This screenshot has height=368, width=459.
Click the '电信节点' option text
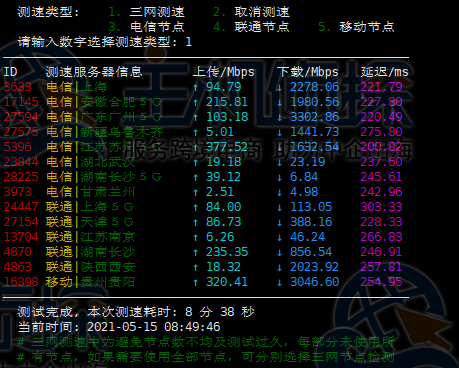click(x=157, y=27)
